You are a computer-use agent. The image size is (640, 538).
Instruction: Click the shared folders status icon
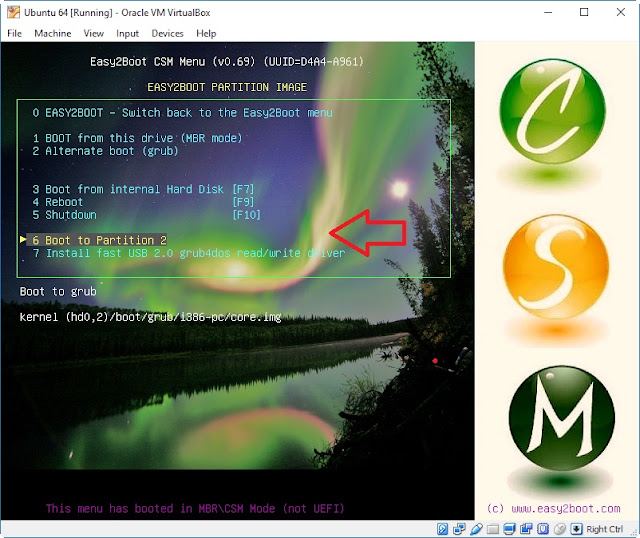coord(493,529)
